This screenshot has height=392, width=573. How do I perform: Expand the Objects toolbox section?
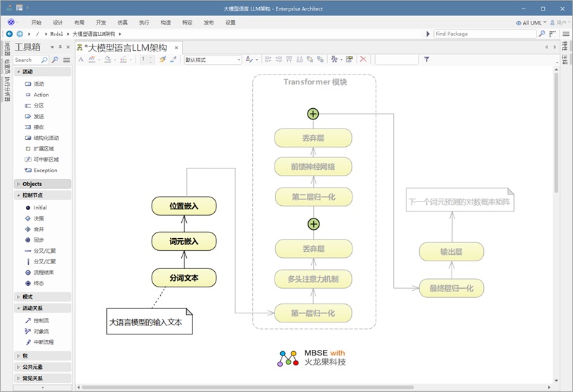[x=32, y=184]
